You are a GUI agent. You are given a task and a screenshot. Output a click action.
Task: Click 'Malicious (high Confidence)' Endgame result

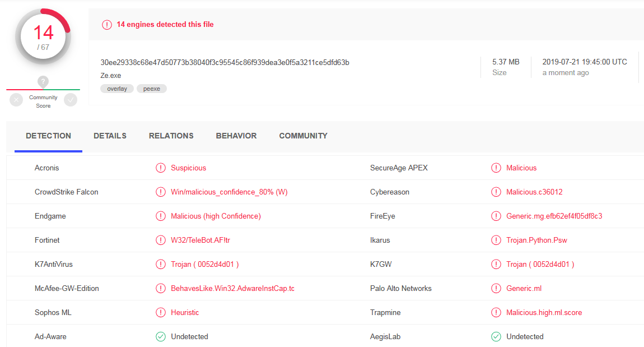216,216
